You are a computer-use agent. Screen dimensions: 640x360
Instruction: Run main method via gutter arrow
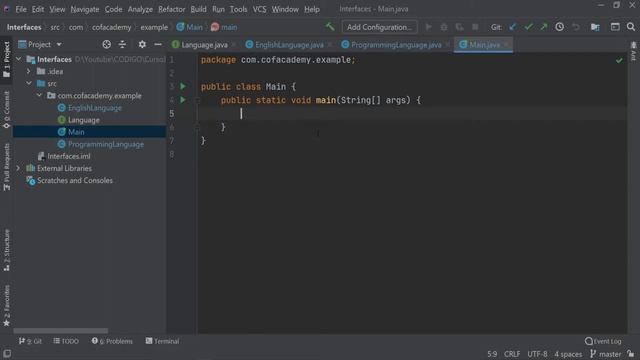coord(183,100)
